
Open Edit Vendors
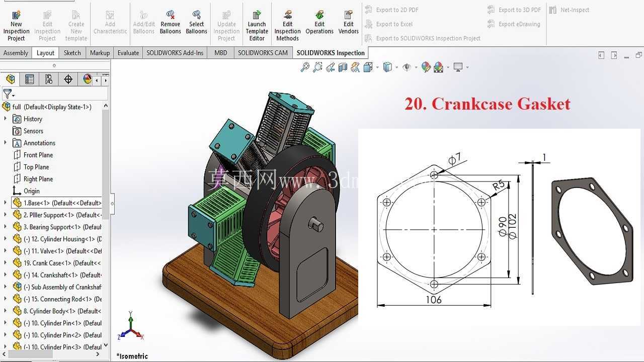349,23
